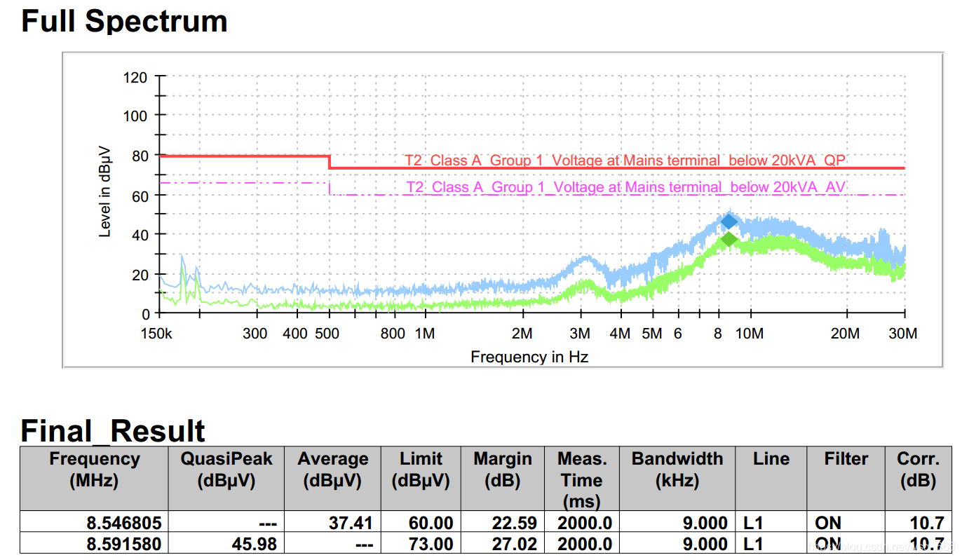The image size is (962, 560).
Task: Click the QP limit line label text
Action: tap(625, 161)
